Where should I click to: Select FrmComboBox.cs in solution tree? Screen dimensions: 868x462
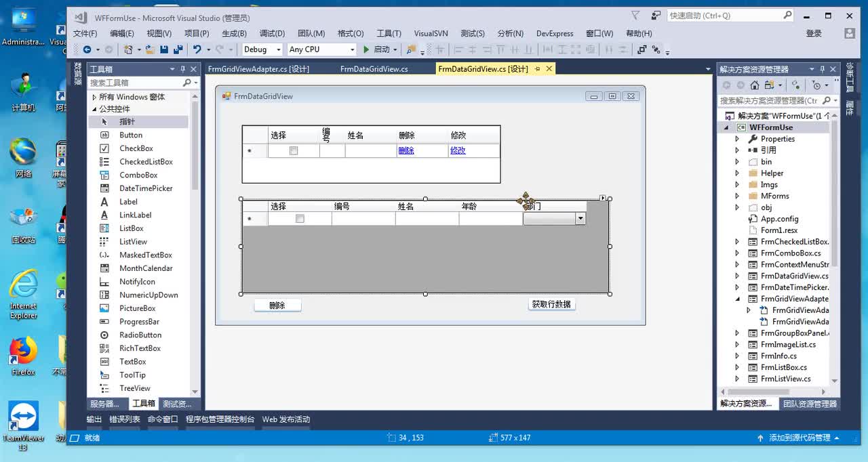[x=791, y=253]
